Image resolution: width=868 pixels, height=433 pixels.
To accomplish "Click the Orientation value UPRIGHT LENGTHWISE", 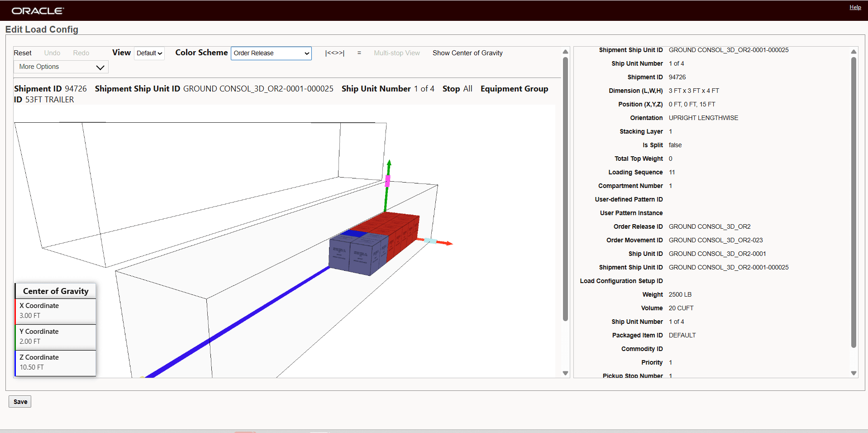I will tap(703, 118).
